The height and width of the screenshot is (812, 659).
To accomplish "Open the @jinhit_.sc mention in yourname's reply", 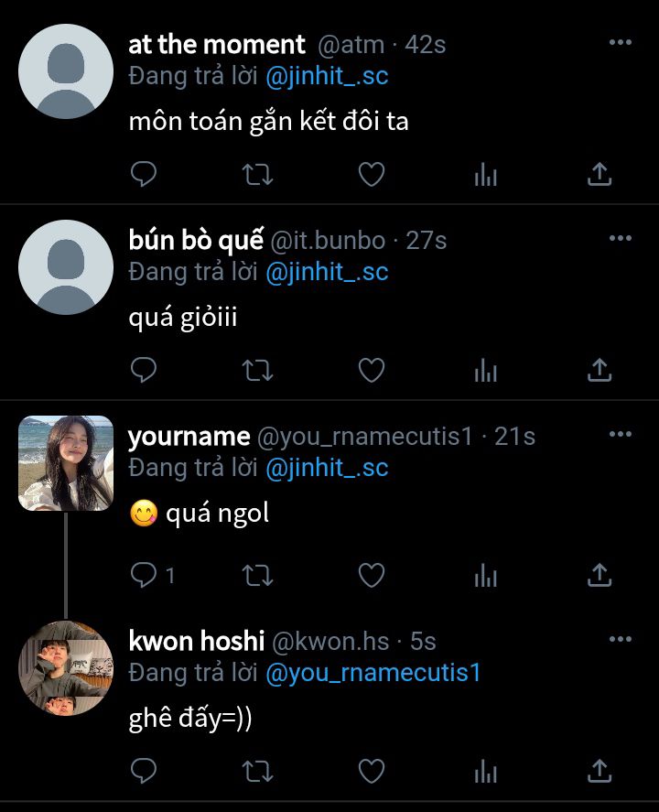I will coord(327,468).
